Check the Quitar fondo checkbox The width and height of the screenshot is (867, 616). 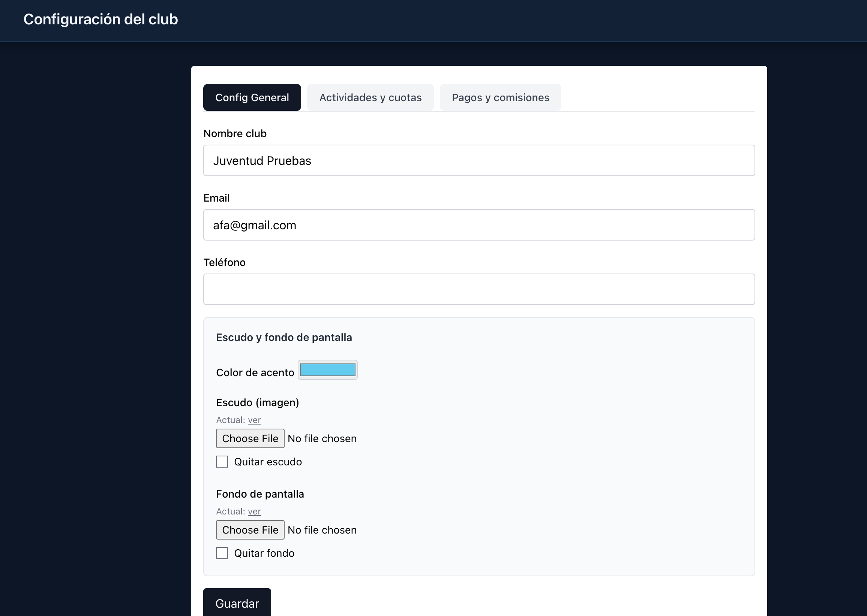[222, 553]
